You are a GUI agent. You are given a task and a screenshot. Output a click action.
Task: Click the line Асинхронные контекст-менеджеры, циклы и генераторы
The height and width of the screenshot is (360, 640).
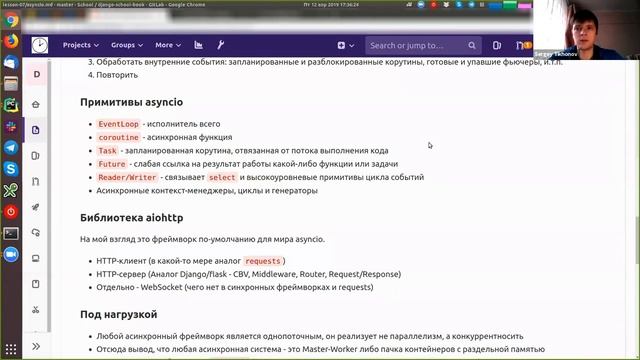click(207, 191)
